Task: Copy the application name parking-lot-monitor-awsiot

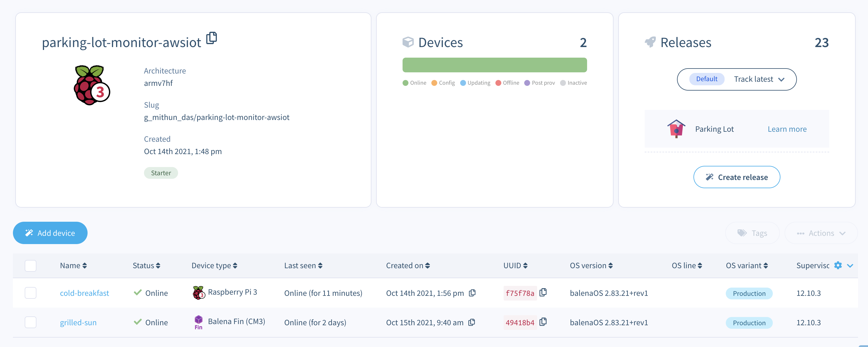Action: tap(212, 38)
